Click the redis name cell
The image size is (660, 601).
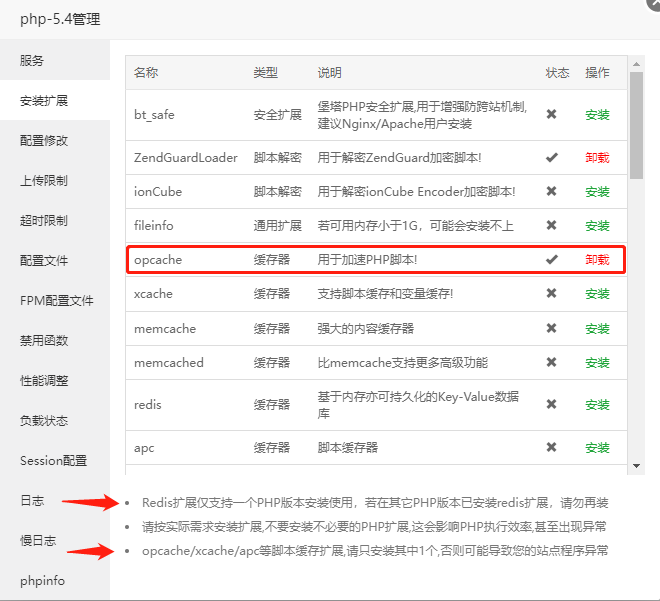coord(148,404)
